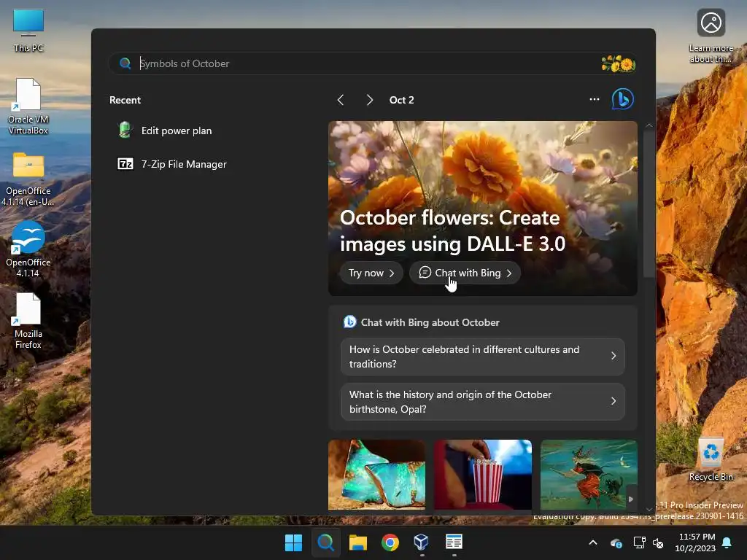
Task: Open Google Chrome from the taskbar
Action: pyautogui.click(x=390, y=542)
